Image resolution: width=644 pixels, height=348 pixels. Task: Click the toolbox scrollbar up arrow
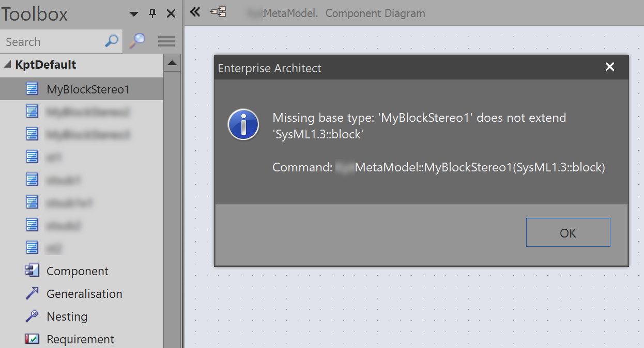pos(172,64)
